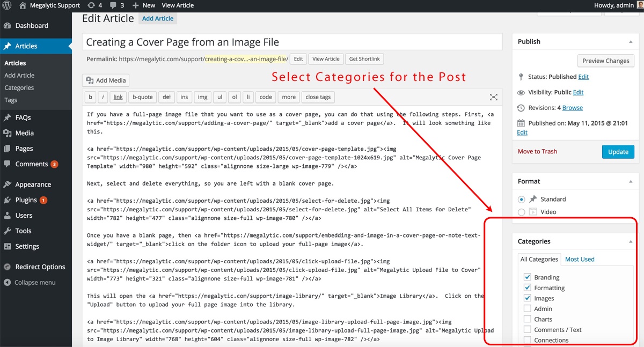
Task: Collapse the Format panel
Action: coord(631,182)
